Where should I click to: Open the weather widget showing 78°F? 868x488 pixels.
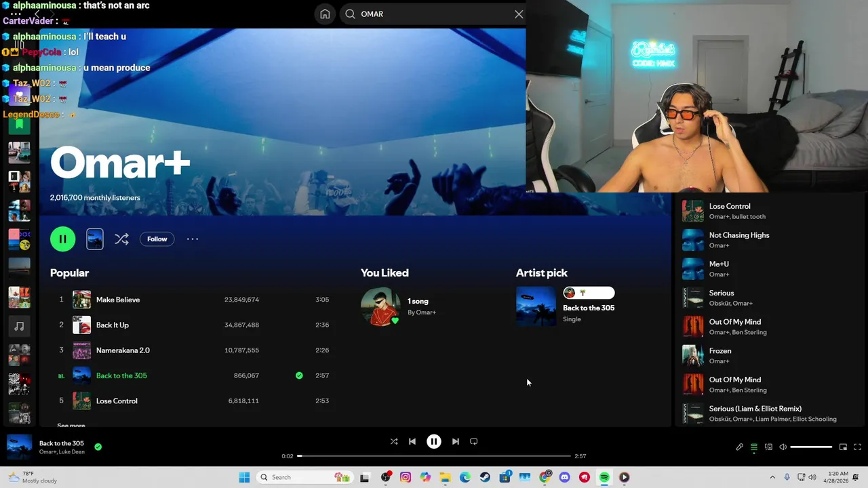33,477
